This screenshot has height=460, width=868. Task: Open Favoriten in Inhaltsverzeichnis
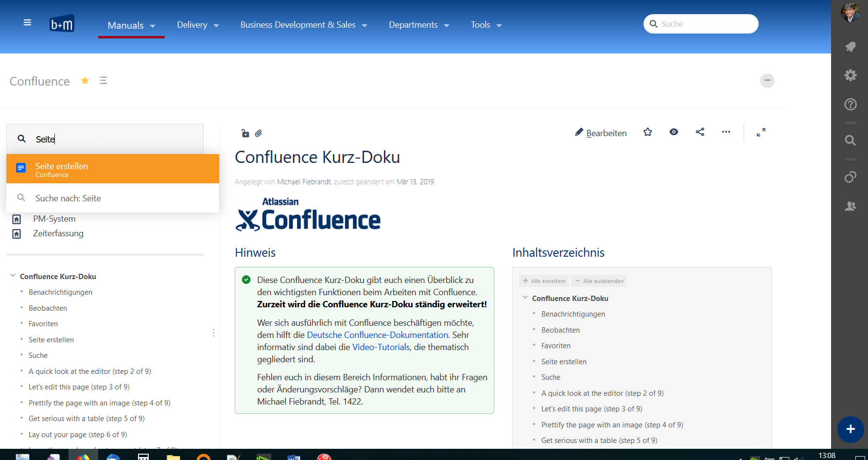click(556, 346)
